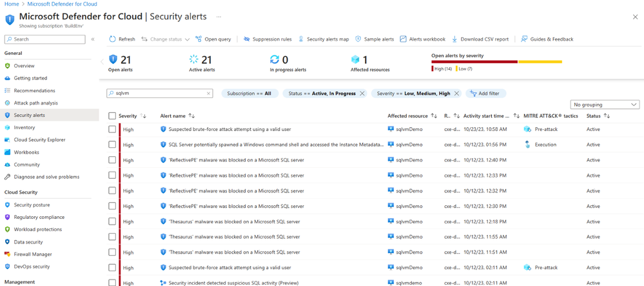Viewport: 644px width, 286px height.
Task: Click the Overview sidebar icon
Action: pyautogui.click(x=7, y=66)
